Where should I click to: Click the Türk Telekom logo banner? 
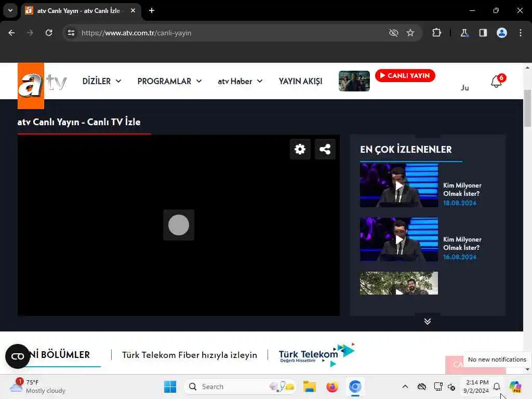[x=316, y=355]
